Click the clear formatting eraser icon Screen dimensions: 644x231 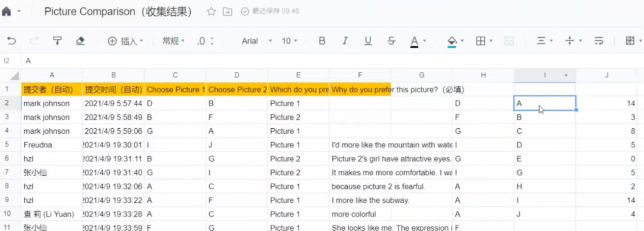click(x=80, y=41)
